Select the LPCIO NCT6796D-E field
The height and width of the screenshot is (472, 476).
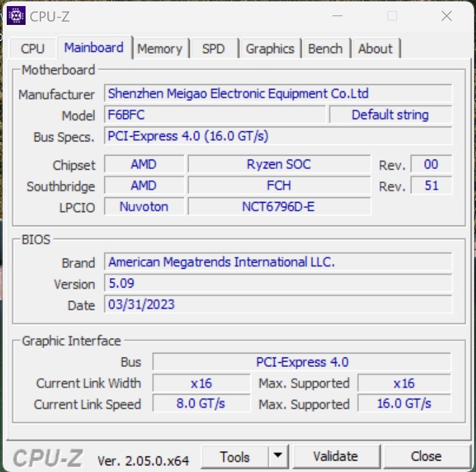click(x=279, y=207)
